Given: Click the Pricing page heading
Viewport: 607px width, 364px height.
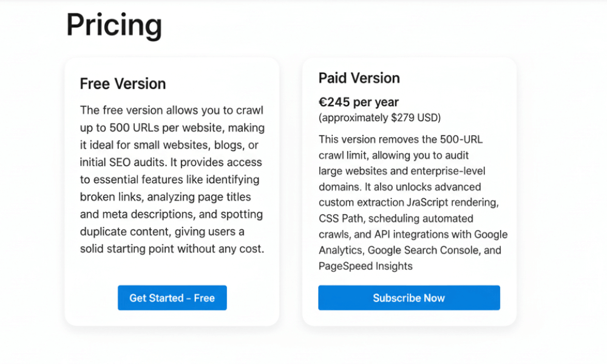Looking at the screenshot, I should click(x=114, y=25).
